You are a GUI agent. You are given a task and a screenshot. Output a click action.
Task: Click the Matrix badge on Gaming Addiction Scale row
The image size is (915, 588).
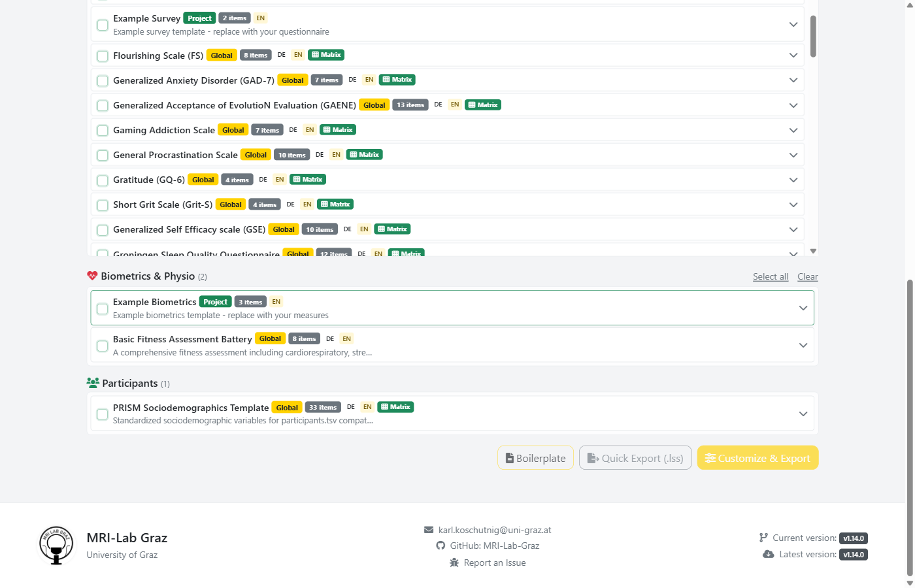pos(338,129)
